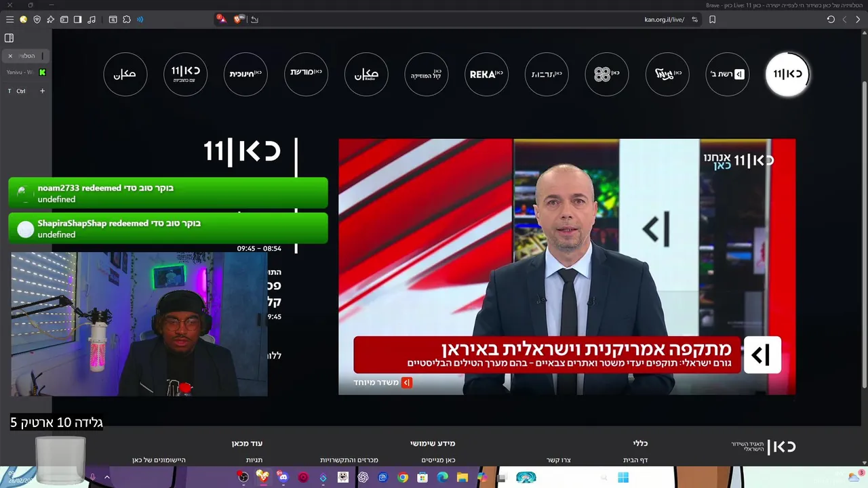Screen dimensions: 868x488
Task: Select the Kan 11 channel circle
Action: pyautogui.click(x=787, y=74)
